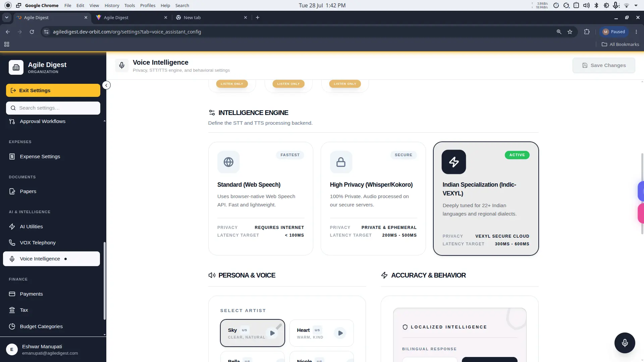Open the Profiles menu
Image resolution: width=644 pixels, height=362 pixels.
click(148, 5)
